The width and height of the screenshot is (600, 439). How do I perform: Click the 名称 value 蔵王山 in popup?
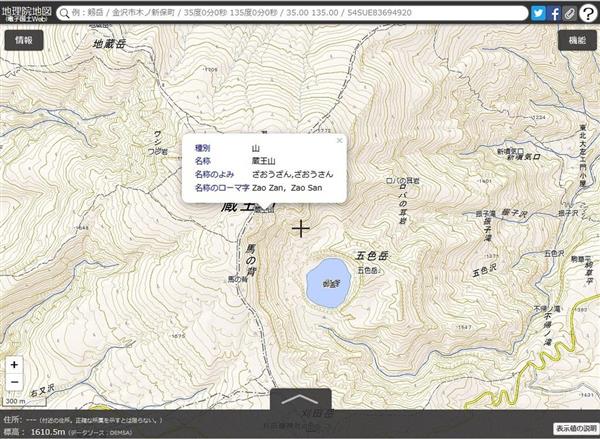point(263,161)
